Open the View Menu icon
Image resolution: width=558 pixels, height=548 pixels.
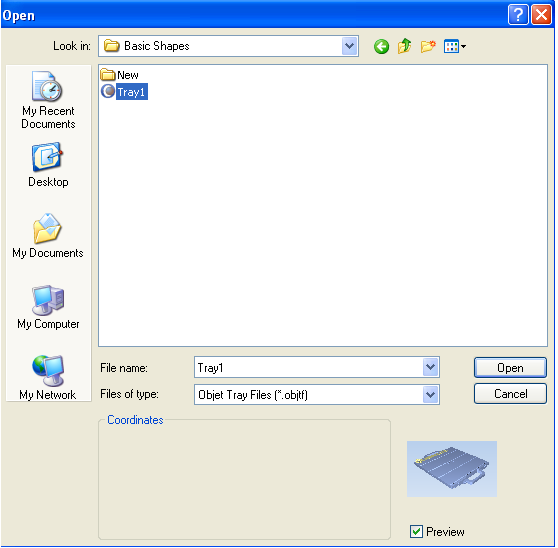point(454,46)
